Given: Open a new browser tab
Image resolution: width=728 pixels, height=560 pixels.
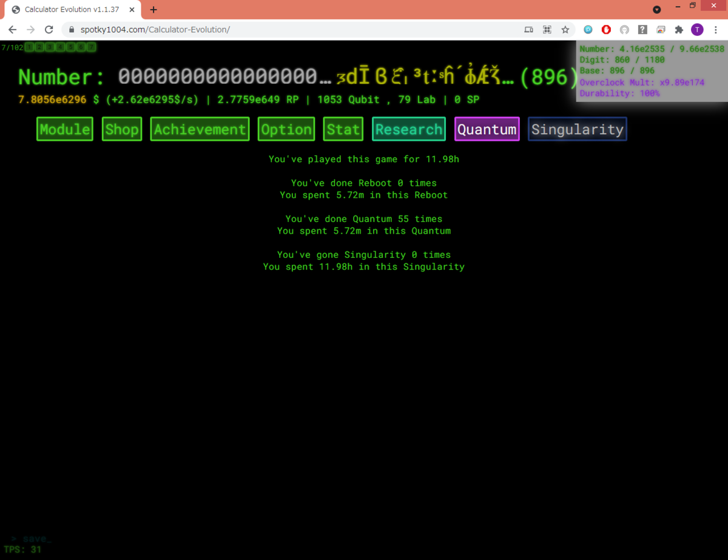Looking at the screenshot, I should pos(153,10).
